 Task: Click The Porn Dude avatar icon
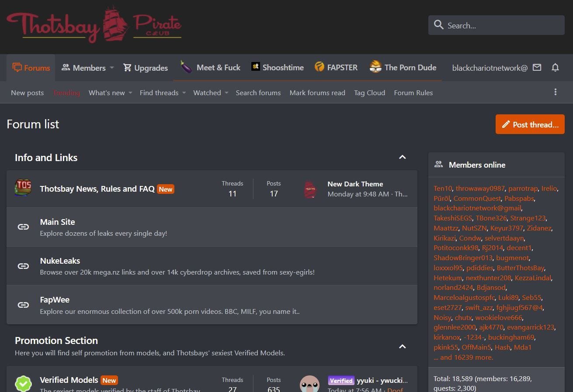375,67
